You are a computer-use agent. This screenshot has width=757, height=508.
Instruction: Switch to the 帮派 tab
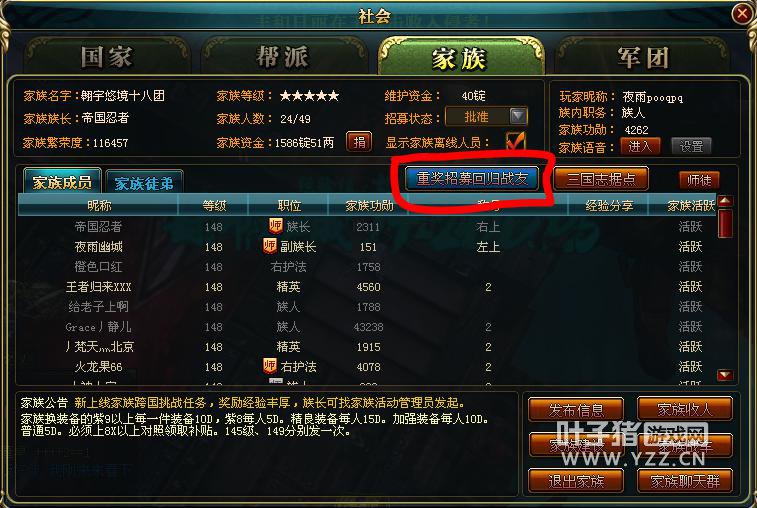point(282,57)
